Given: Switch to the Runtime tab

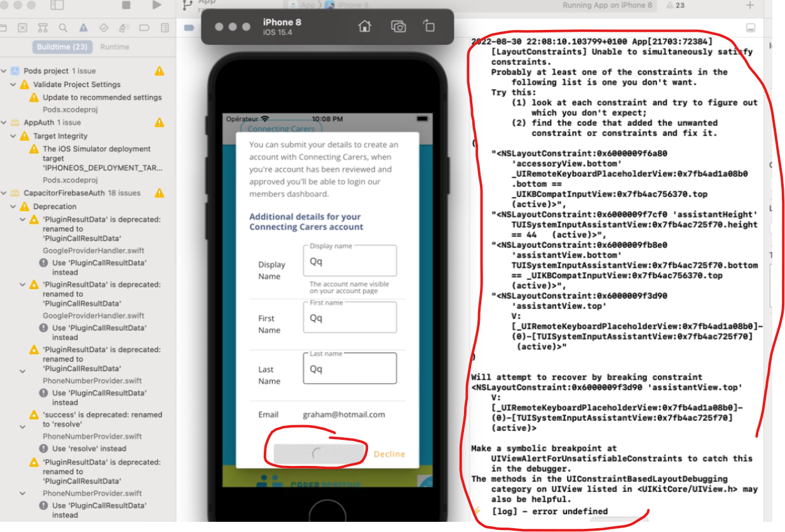Looking at the screenshot, I should [114, 47].
